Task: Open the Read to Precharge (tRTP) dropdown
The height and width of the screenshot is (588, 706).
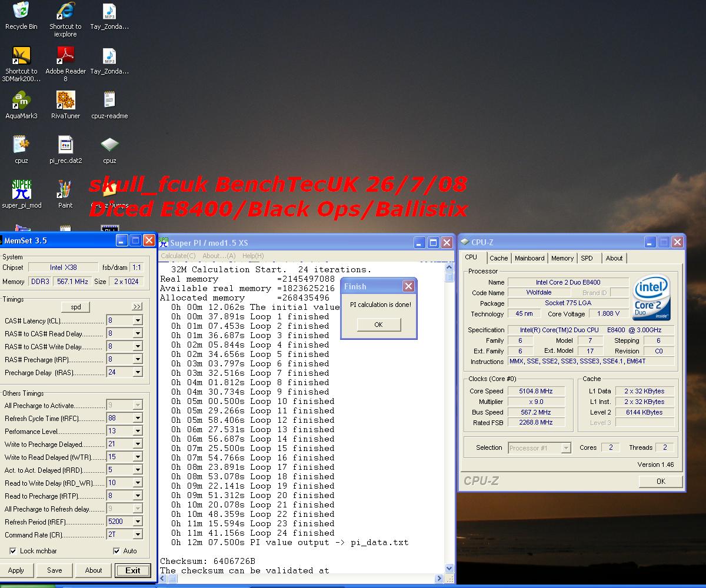Action: [138, 496]
